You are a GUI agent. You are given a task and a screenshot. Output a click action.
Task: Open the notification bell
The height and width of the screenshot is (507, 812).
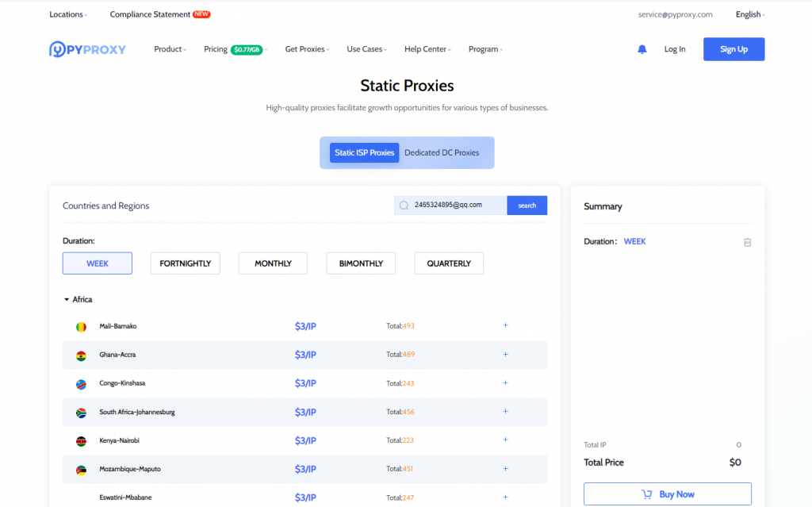coord(642,49)
